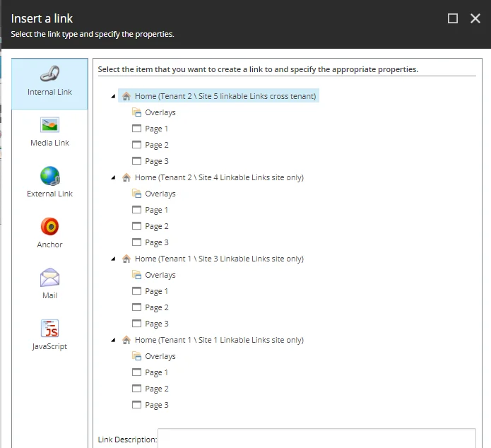This screenshot has width=491, height=448.
Task: Switch to the Anchor label
Action: [x=49, y=244]
